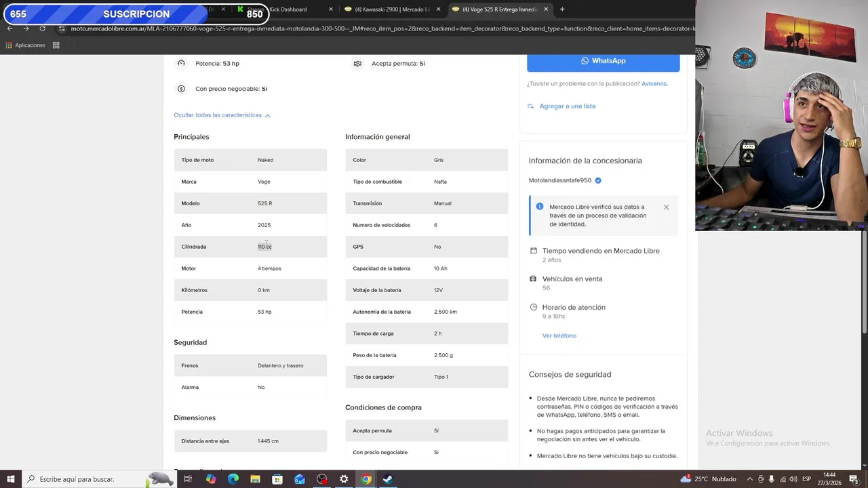The height and width of the screenshot is (488, 868).
Task: Click the Distancia entre ejes value 1.445 cm
Action: tap(268, 441)
